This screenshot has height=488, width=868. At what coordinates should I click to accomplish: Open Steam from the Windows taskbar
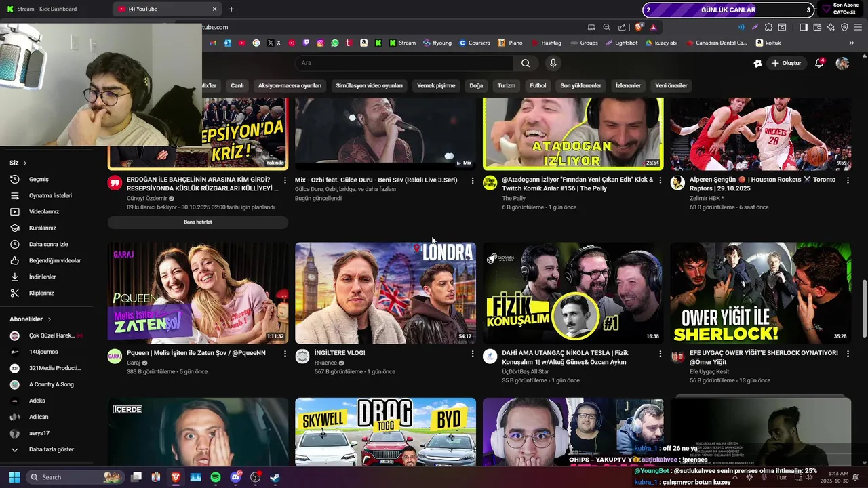point(275,477)
